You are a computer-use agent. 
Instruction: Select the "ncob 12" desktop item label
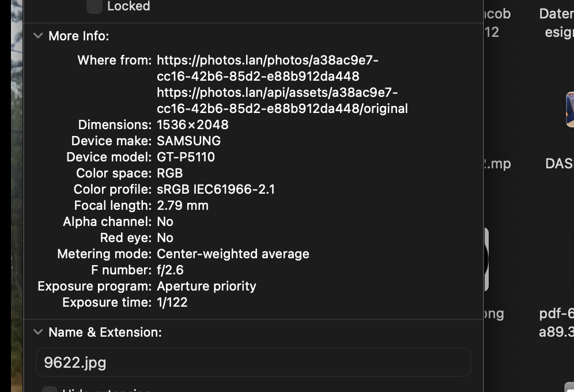(x=497, y=23)
